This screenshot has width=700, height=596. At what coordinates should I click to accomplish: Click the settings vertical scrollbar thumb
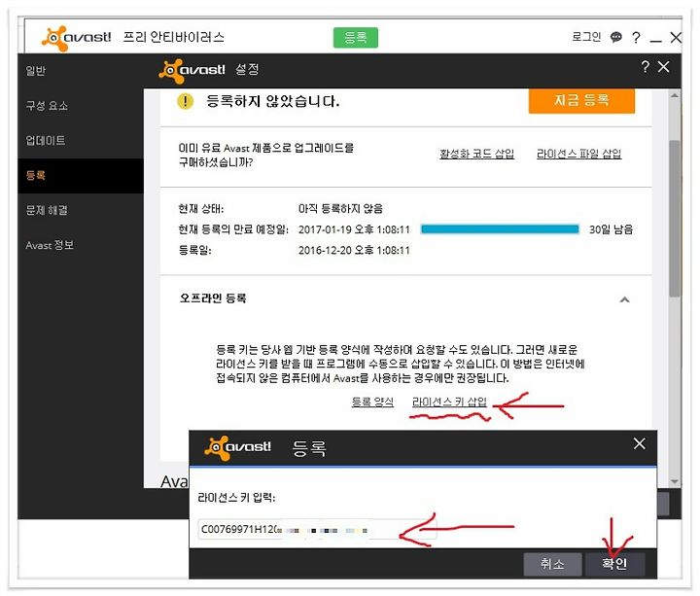tap(675, 219)
